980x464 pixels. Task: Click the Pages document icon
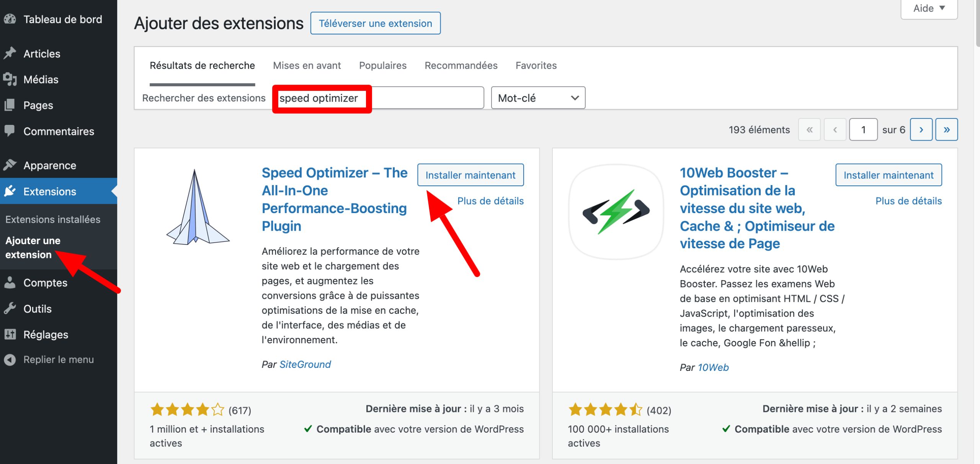(10, 105)
